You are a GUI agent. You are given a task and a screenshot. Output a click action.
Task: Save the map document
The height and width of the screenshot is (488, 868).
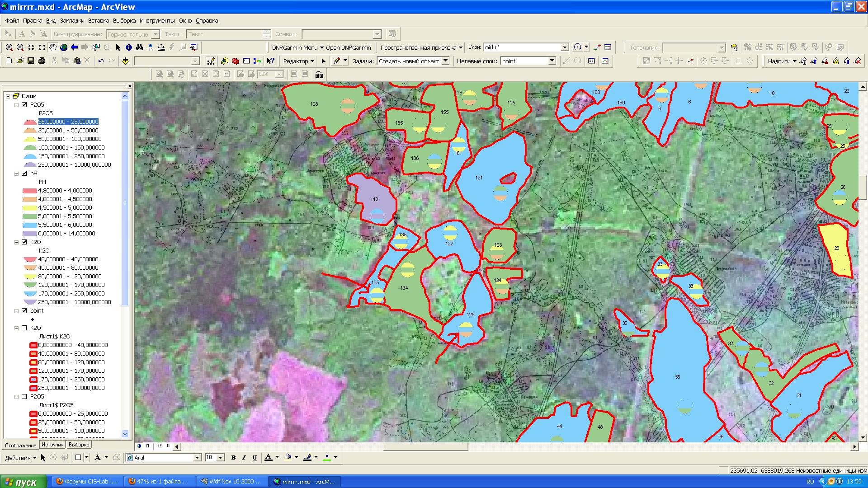pyautogui.click(x=31, y=61)
